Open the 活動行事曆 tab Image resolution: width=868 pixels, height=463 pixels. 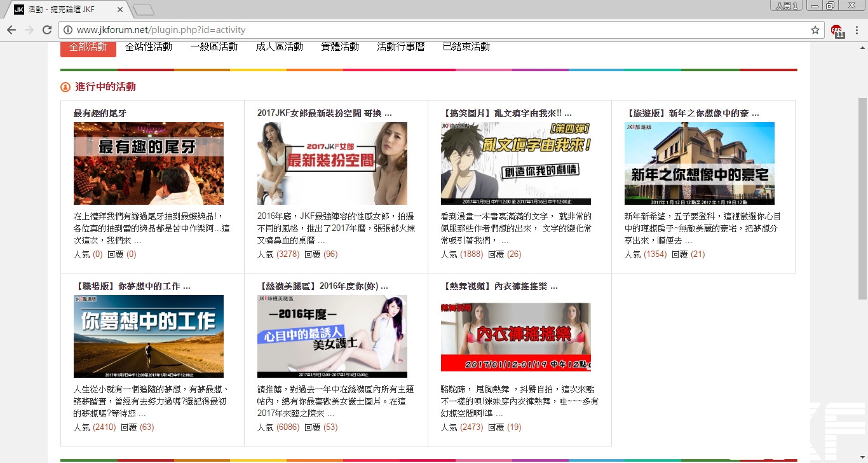[x=401, y=46]
